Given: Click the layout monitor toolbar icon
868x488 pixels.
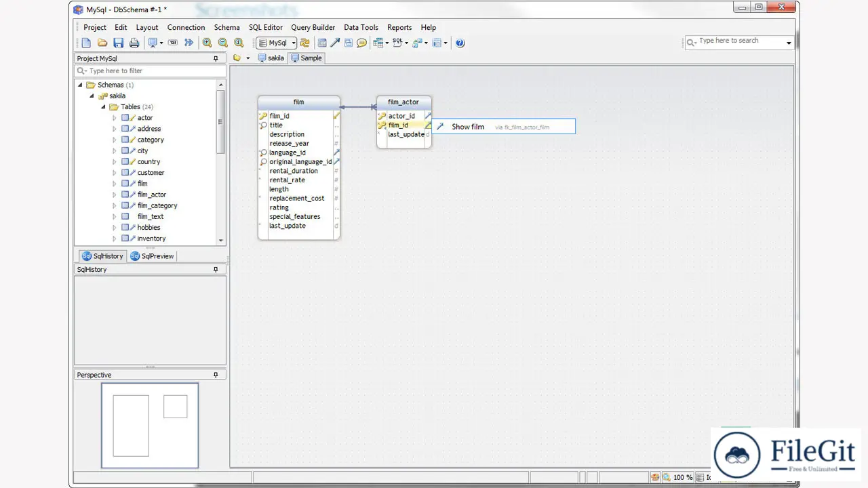Looking at the screenshot, I should (153, 43).
